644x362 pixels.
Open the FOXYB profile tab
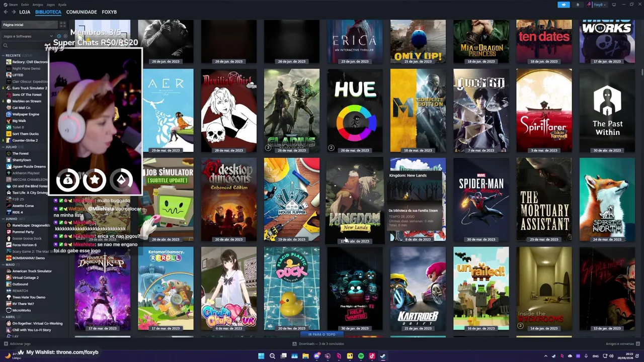click(x=109, y=12)
